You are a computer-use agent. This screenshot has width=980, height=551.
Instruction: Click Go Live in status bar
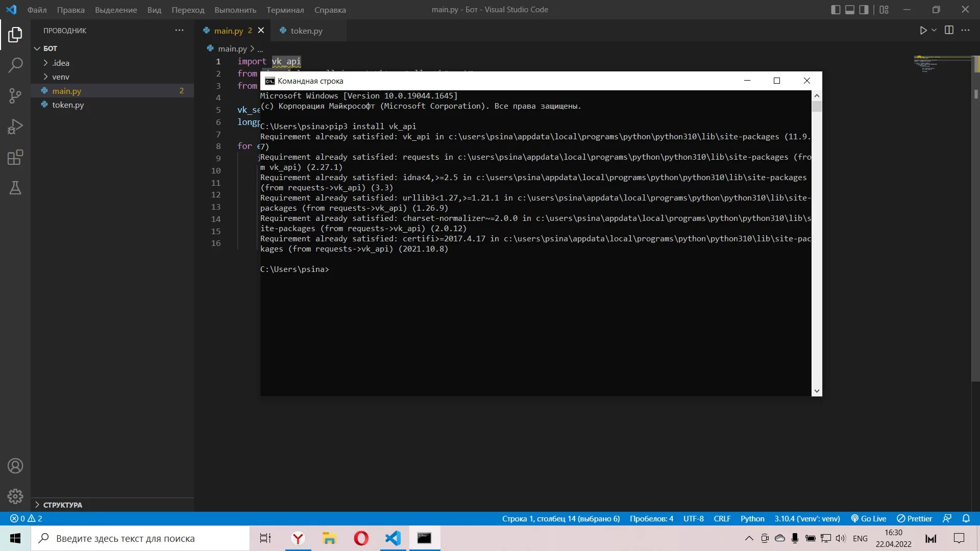coord(869,518)
